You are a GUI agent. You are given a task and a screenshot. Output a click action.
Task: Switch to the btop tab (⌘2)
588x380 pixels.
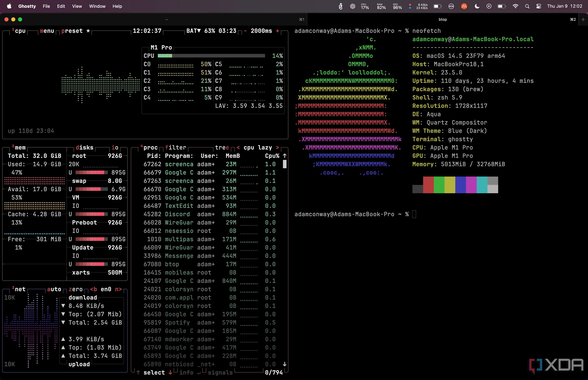[x=443, y=19]
